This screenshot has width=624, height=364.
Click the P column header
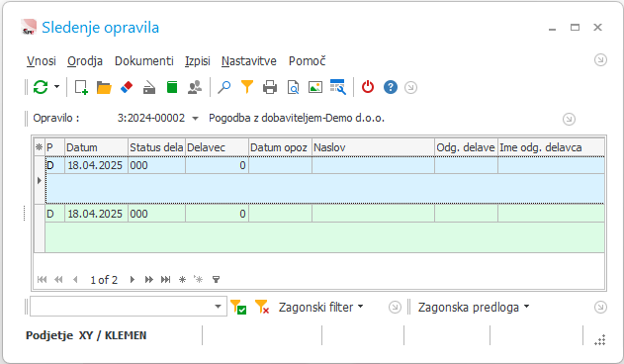[55, 147]
